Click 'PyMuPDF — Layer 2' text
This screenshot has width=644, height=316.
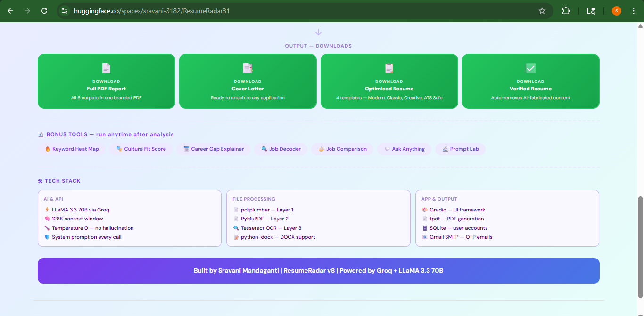point(264,219)
